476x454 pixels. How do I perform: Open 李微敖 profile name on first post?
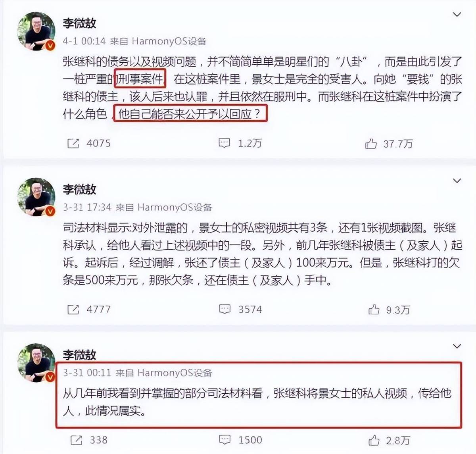tap(79, 23)
